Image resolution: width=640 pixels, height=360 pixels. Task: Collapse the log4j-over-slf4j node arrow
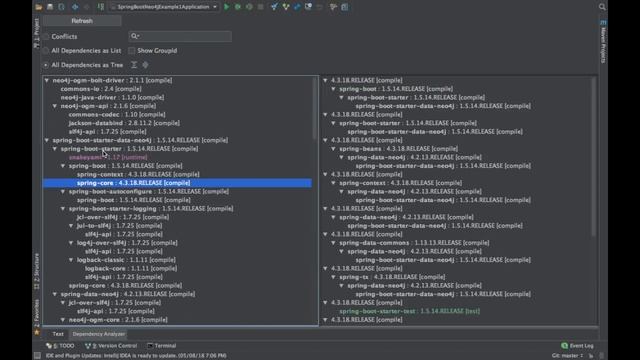pos(71,243)
